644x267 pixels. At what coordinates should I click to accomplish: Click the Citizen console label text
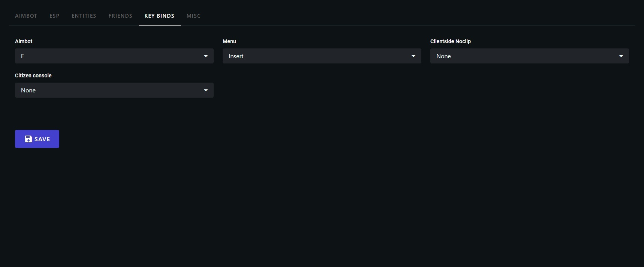pos(33,75)
